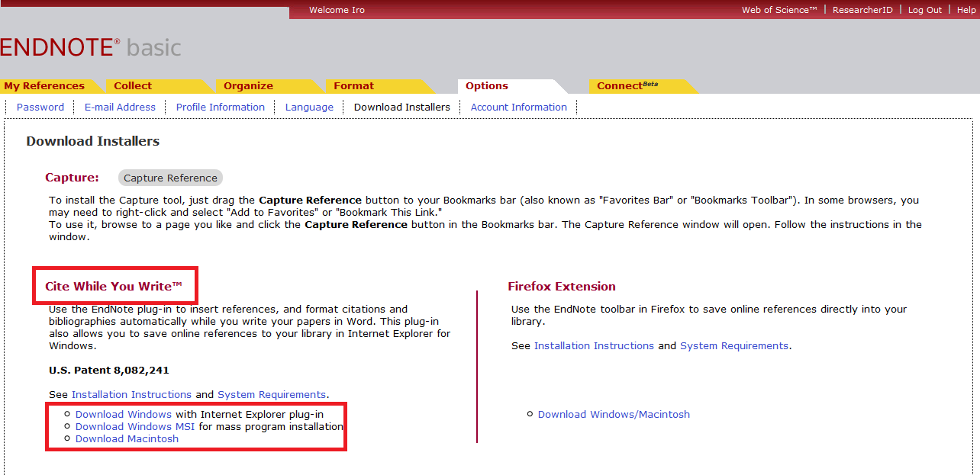Go to E-mail Address settings
This screenshot has width=980, height=475.
pyautogui.click(x=120, y=108)
